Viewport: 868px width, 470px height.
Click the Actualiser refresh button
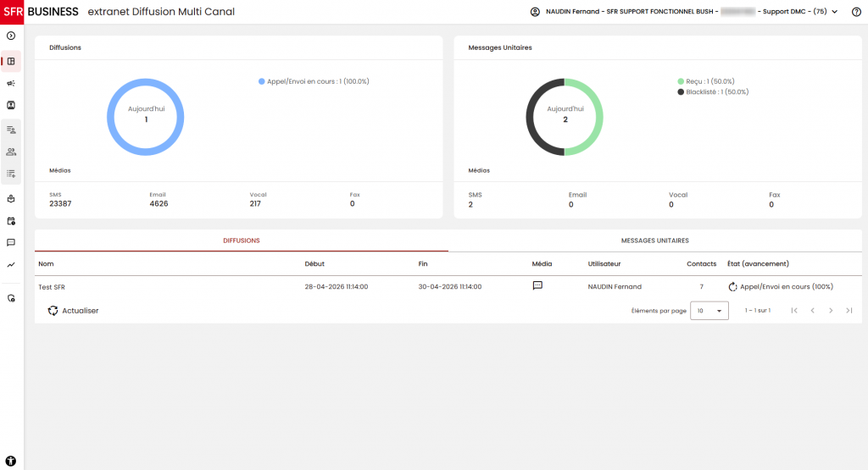pos(73,311)
